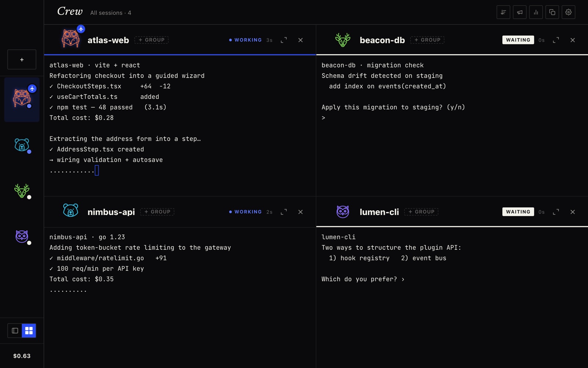Image resolution: width=588 pixels, height=368 pixels.
Task: Add nimbus-api to a group
Action: click(157, 212)
